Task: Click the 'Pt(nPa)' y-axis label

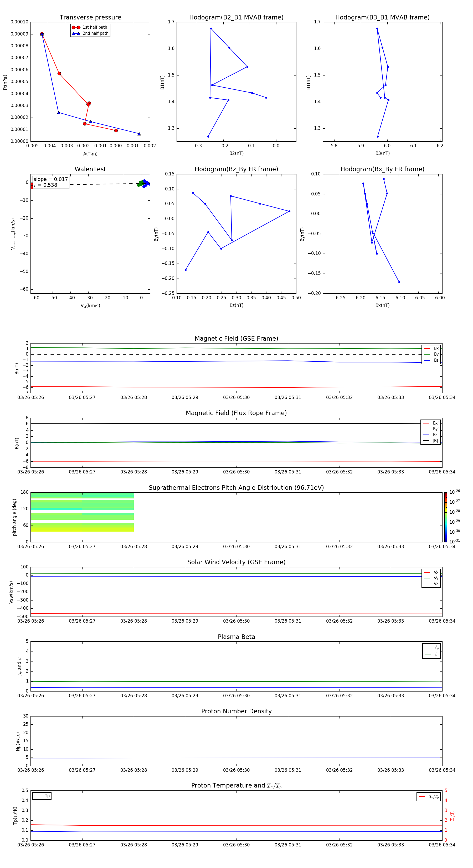Action: [x=5, y=82]
